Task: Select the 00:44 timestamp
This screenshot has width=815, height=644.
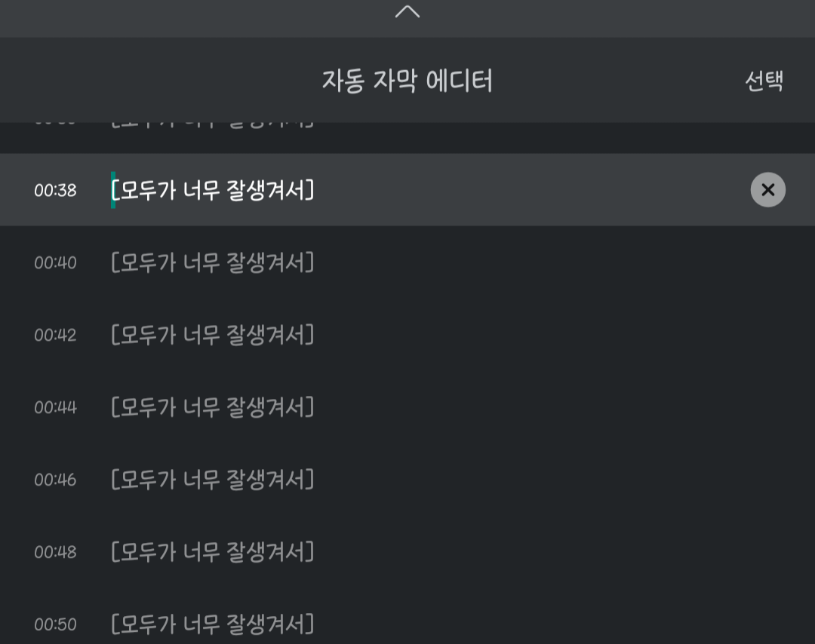Action: point(55,408)
